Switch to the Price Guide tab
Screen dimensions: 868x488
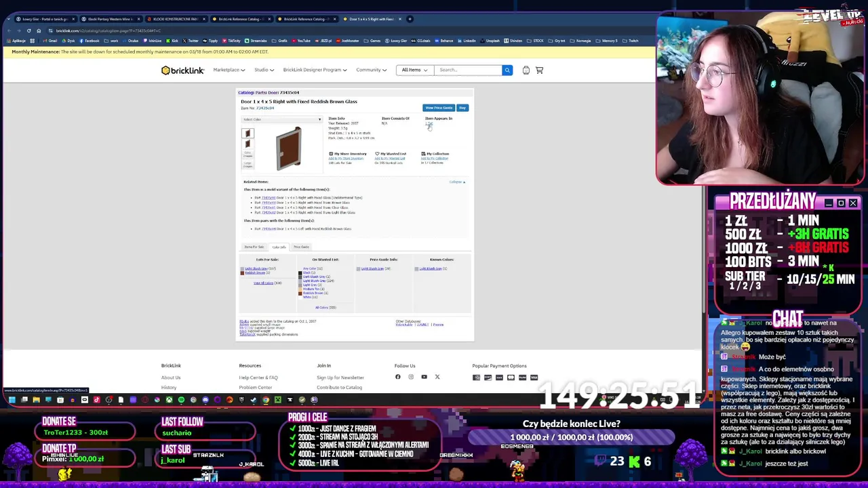(x=301, y=247)
